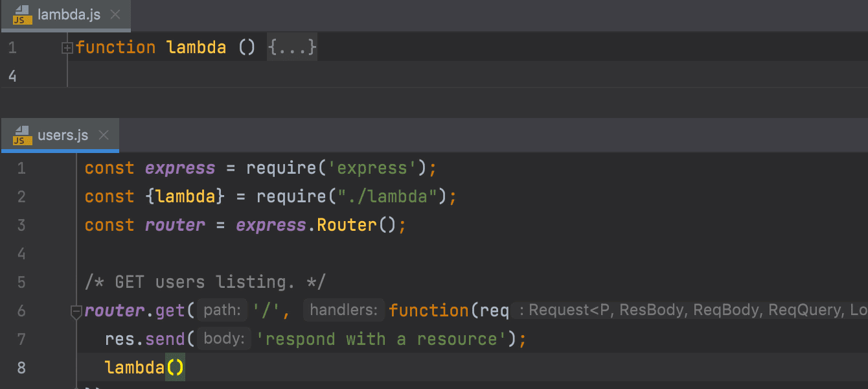Click the {lambda} destructured import
868x389 pixels.
(x=186, y=196)
